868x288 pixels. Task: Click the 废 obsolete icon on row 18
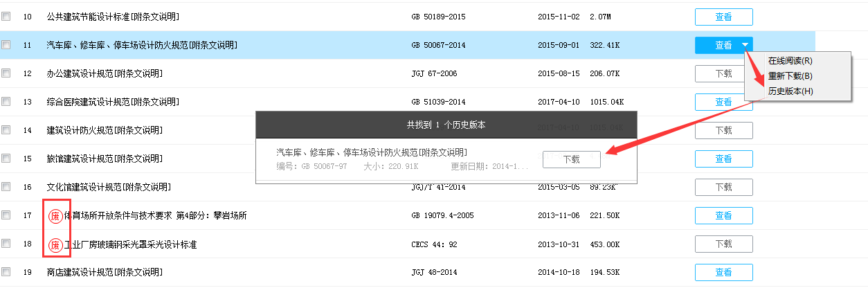55,244
